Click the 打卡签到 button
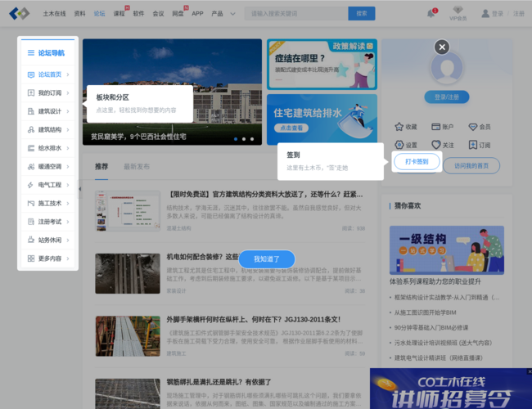 [x=417, y=161]
